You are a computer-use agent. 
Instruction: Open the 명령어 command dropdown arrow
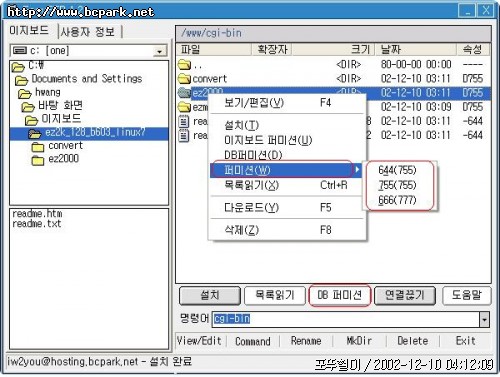[484, 319]
